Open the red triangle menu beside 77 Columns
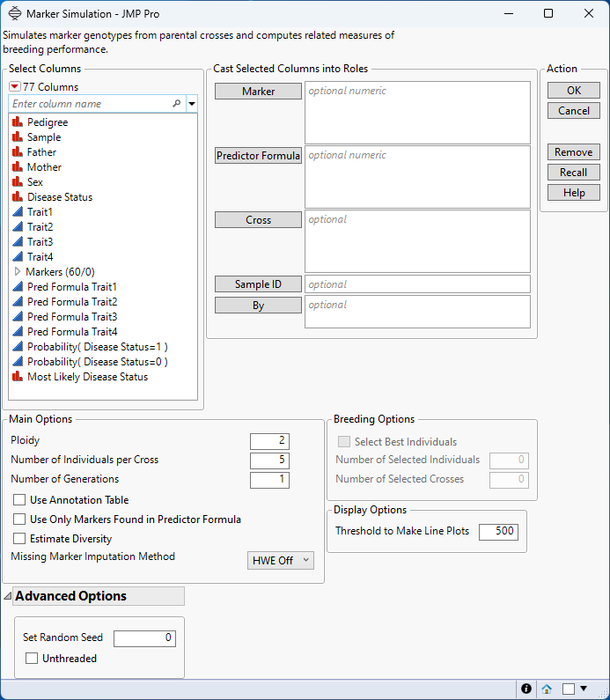Viewport: 610px width, 700px height. point(15,86)
